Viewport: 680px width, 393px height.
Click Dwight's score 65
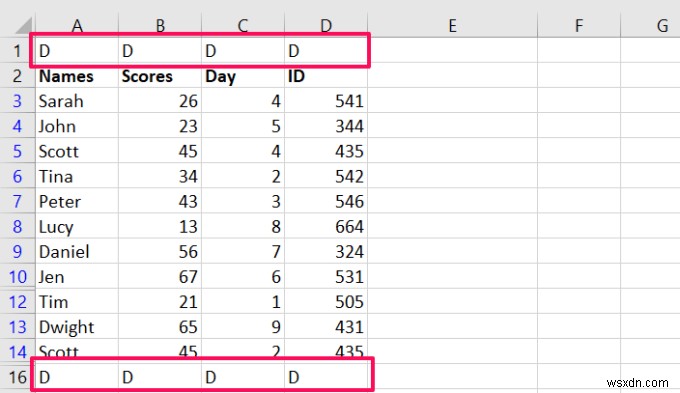pos(160,327)
